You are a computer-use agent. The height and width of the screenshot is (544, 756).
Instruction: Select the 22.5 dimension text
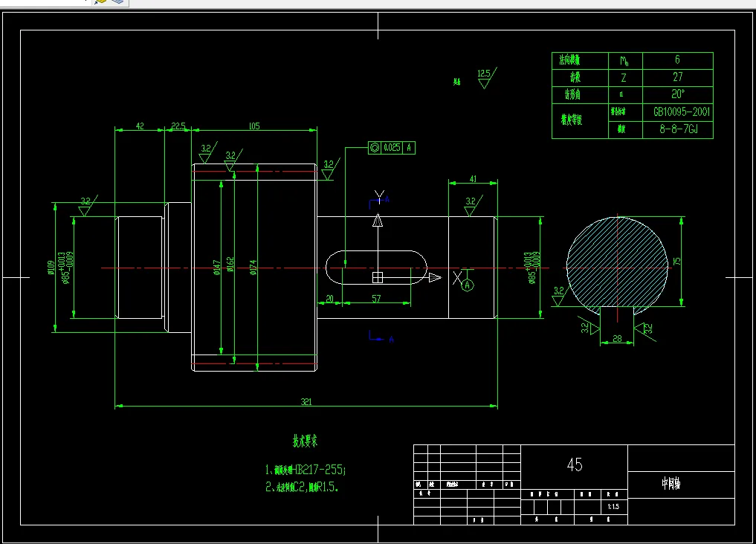click(178, 126)
